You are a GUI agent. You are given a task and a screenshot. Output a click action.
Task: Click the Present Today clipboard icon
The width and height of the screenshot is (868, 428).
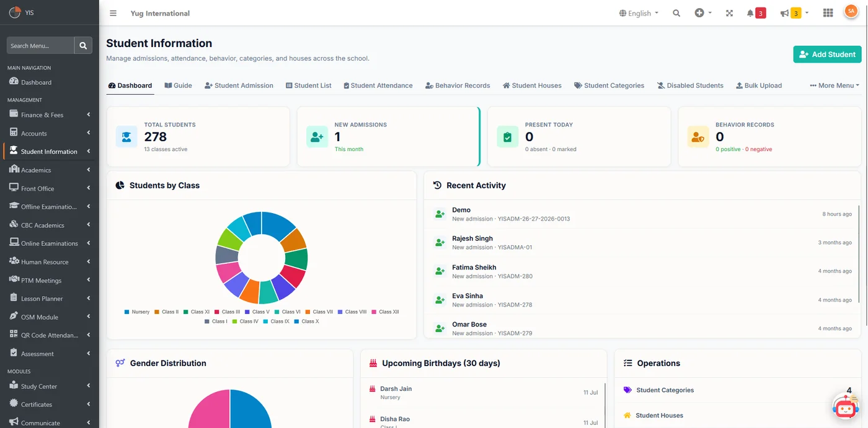tap(507, 137)
